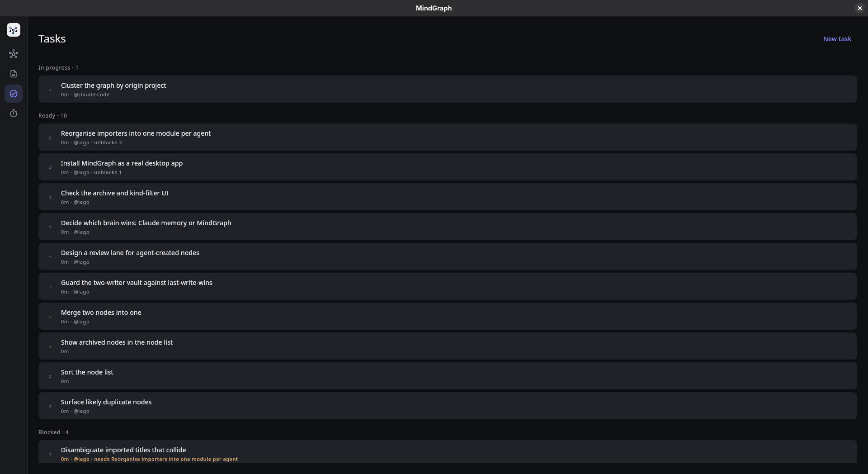Click "0m" under Sort the node list
This screenshot has width=868, height=474.
pos(65,381)
